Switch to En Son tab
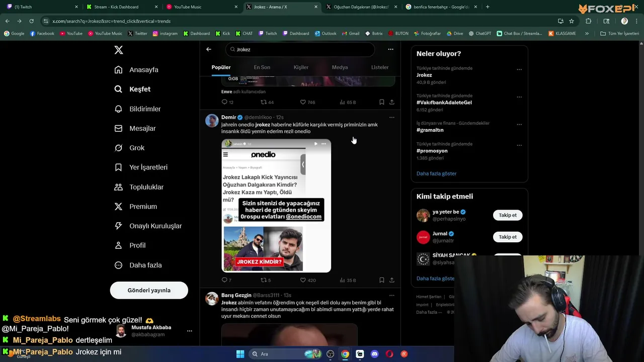 pos(262,67)
